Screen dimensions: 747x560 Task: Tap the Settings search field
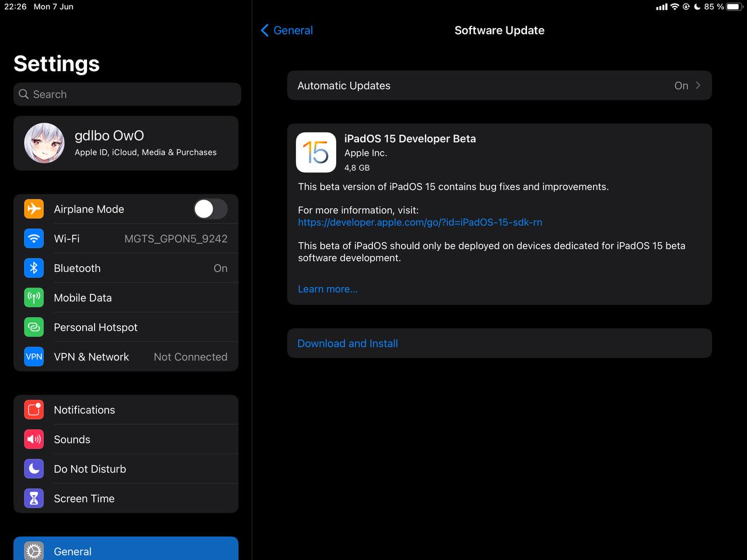pyautogui.click(x=127, y=94)
